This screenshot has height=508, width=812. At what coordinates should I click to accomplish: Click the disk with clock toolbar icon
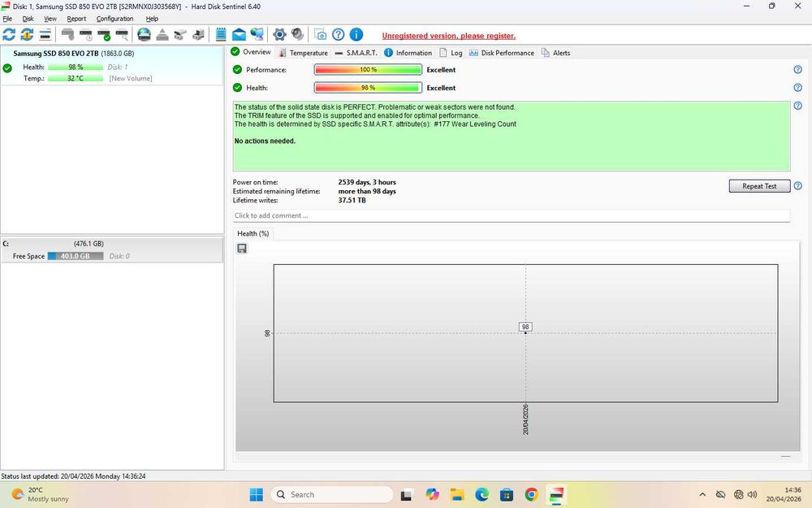pos(85,35)
